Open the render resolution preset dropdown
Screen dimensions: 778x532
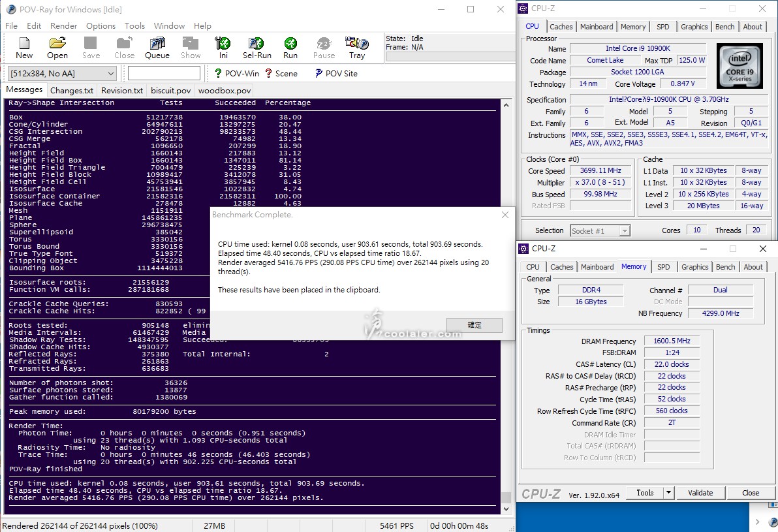pos(62,74)
